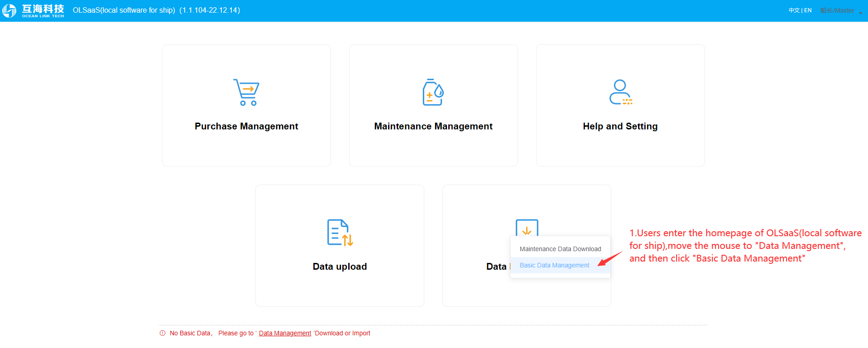
Task: Click the 船长/Master user name
Action: pyautogui.click(x=837, y=10)
